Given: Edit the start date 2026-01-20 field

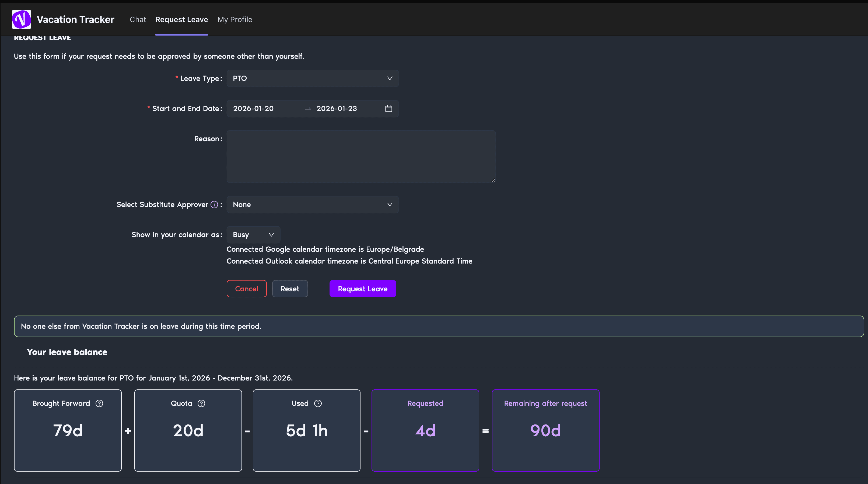Looking at the screenshot, I should 253,109.
